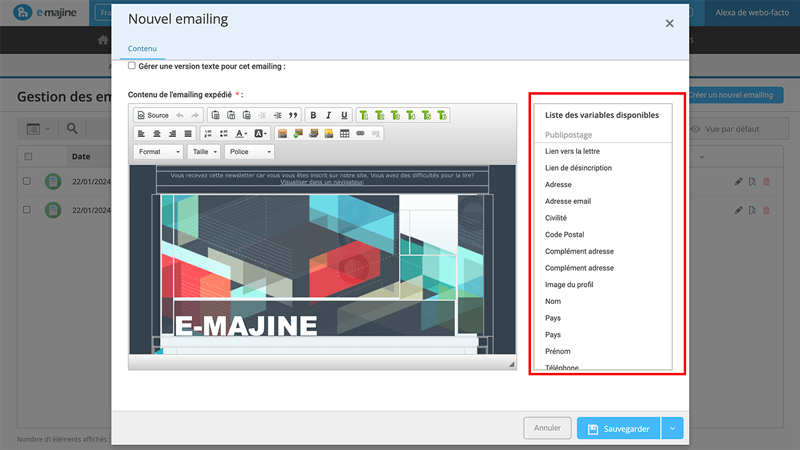The image size is (800, 450).
Task: Toggle the select-all checkbox in table header
Action: pyautogui.click(x=29, y=157)
